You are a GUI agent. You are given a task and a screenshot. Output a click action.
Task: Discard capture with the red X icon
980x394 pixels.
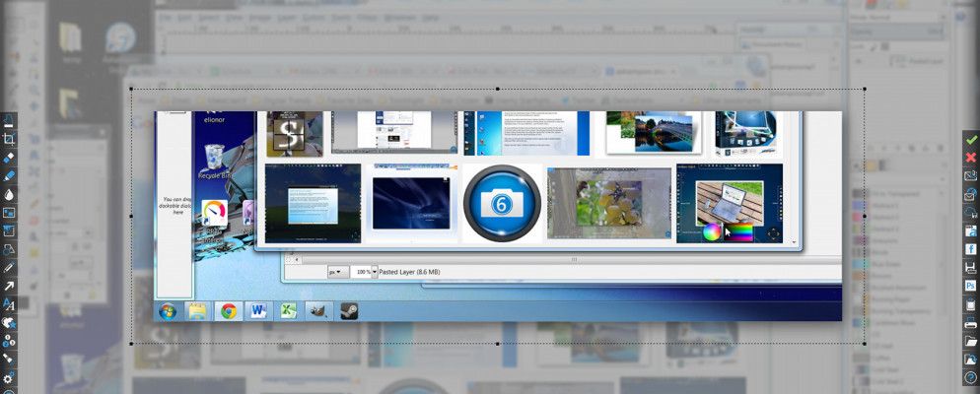(x=971, y=158)
